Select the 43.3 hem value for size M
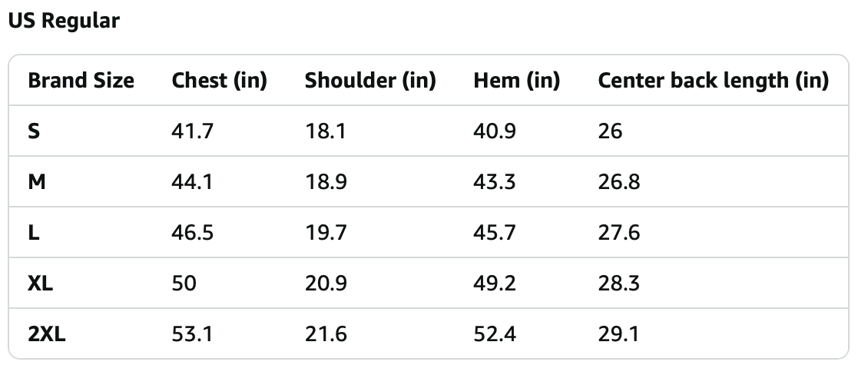Image resolution: width=868 pixels, height=375 pixels. tap(495, 182)
